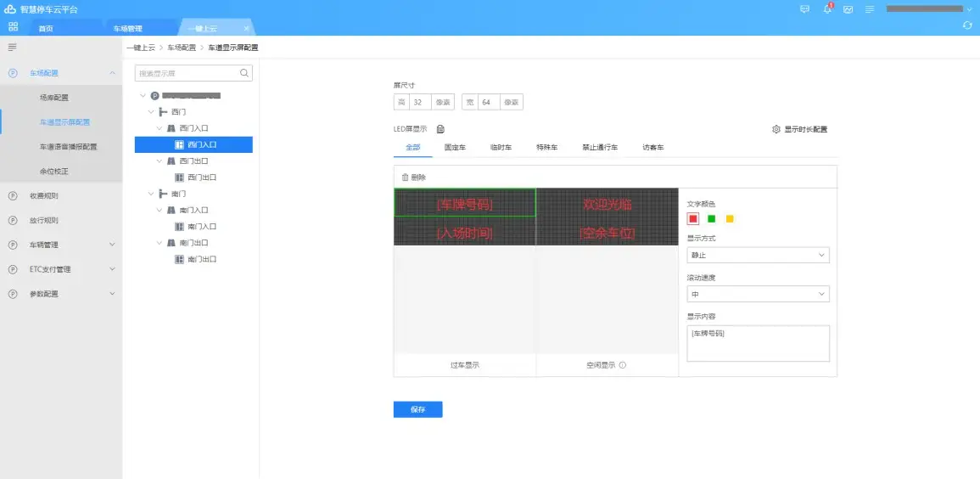Screen dimensions: 980x479
Task: Collapse the sidebar with hamburger icon
Action: click(x=13, y=47)
